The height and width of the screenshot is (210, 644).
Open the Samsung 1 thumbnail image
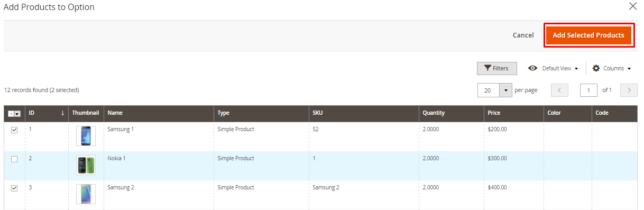point(86,136)
